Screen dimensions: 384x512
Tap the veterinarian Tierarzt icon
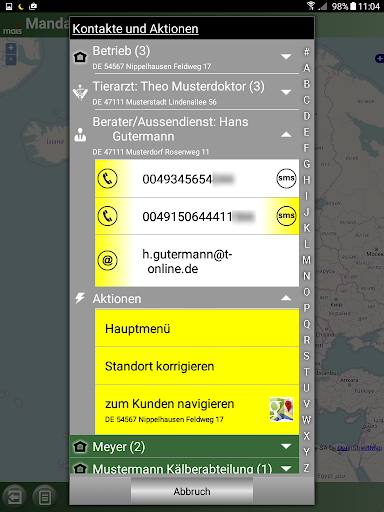coord(80,92)
